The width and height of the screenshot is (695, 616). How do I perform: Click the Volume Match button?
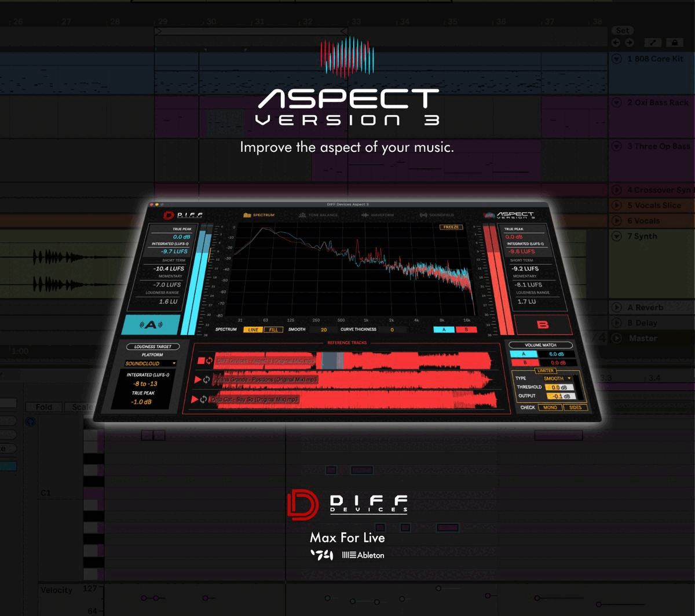pyautogui.click(x=540, y=345)
